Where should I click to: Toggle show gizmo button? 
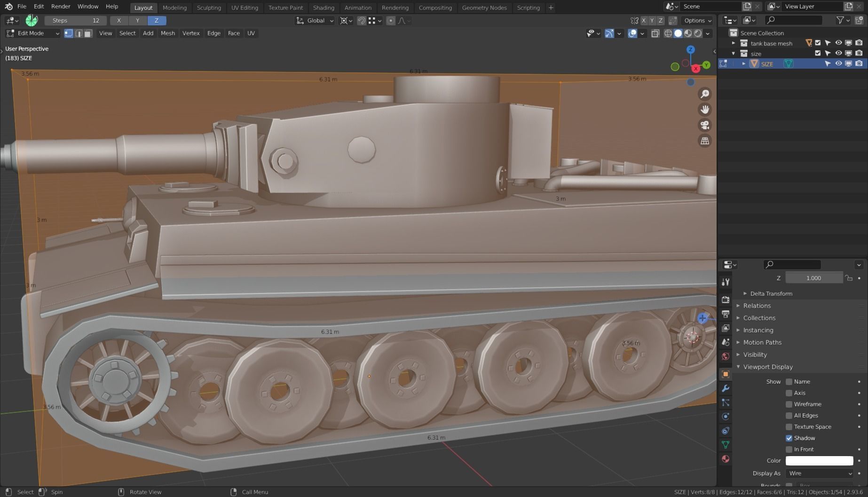pyautogui.click(x=609, y=33)
